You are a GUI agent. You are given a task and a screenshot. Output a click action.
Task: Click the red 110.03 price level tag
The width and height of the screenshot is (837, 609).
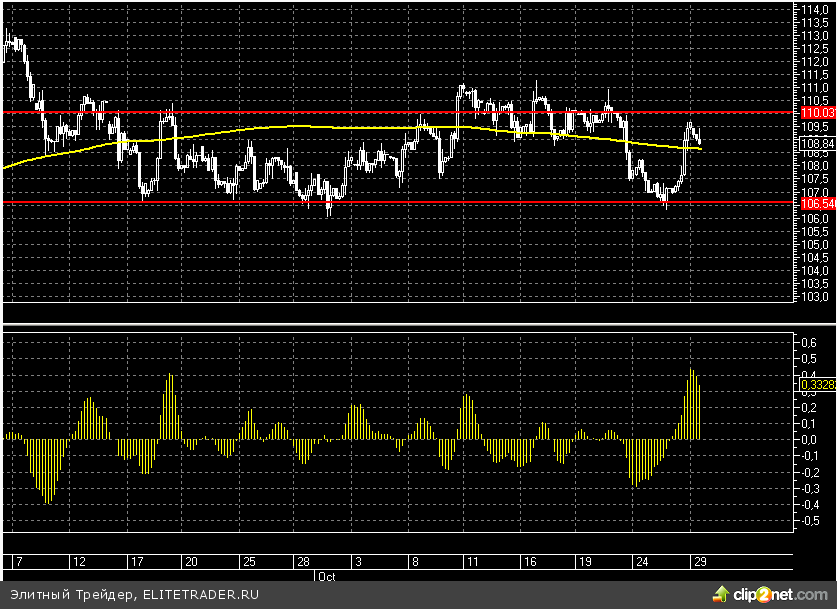click(x=816, y=114)
